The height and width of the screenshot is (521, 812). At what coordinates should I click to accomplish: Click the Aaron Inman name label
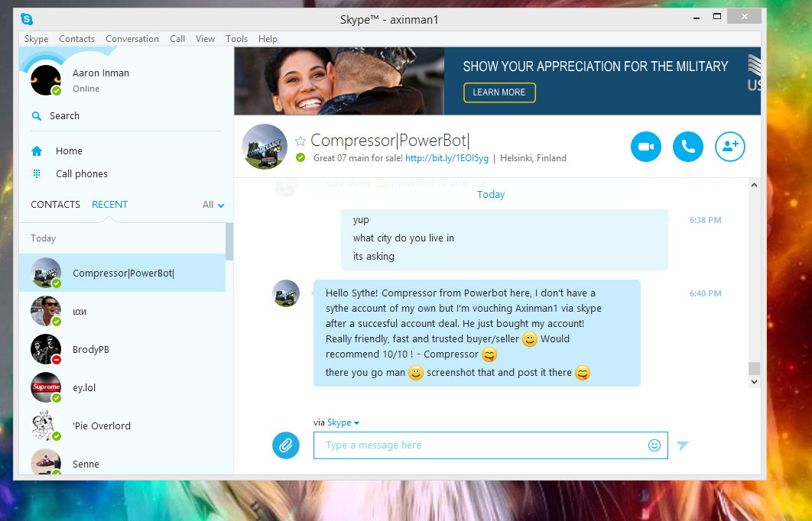pos(101,73)
